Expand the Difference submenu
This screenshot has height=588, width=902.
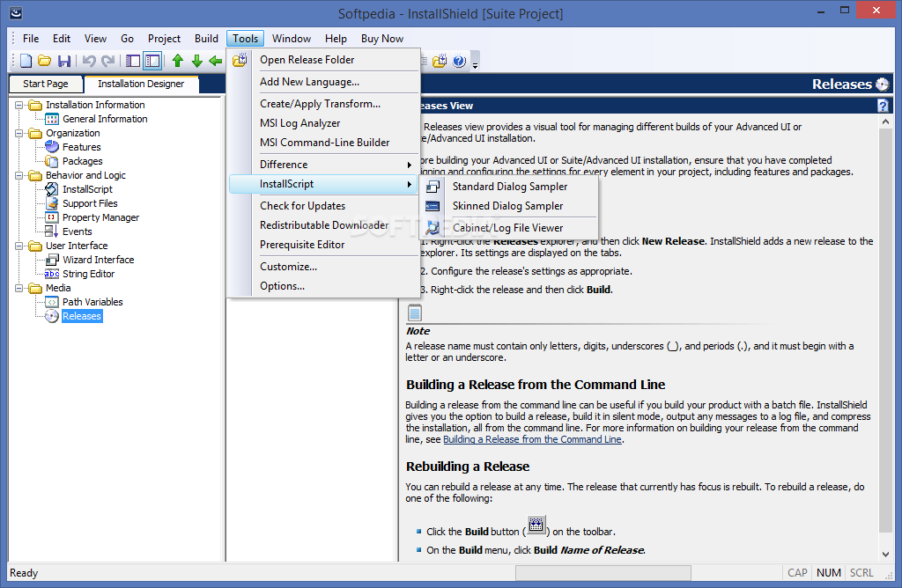click(323, 165)
